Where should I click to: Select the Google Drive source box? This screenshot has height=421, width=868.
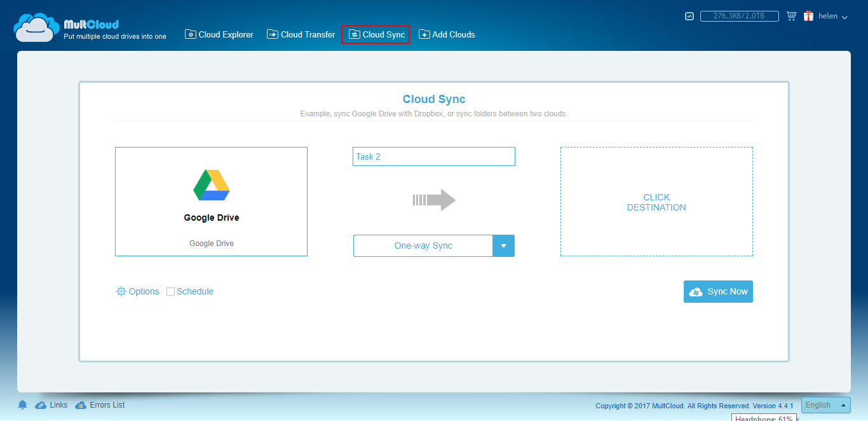coord(211,202)
